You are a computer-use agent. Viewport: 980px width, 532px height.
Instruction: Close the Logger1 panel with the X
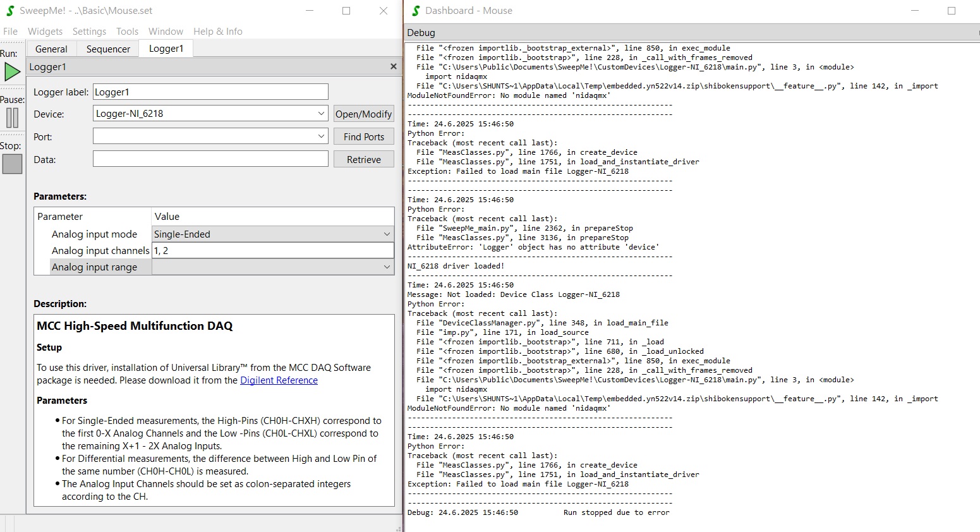click(394, 66)
